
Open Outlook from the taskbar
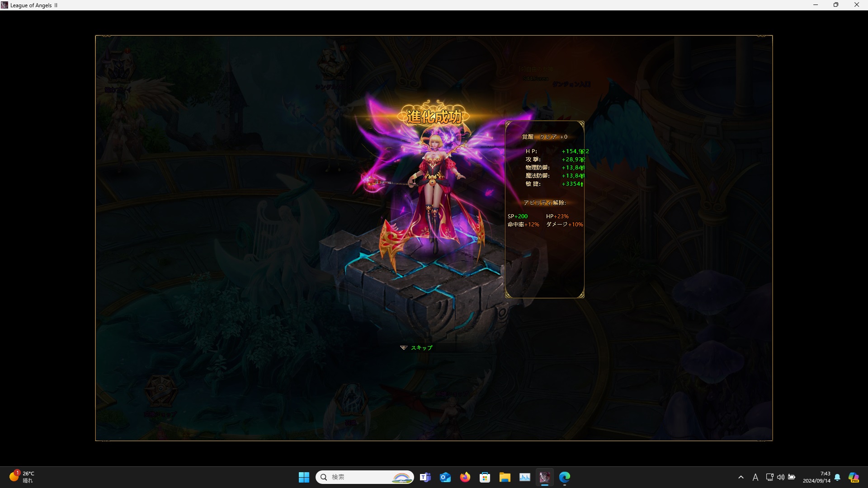tap(445, 477)
